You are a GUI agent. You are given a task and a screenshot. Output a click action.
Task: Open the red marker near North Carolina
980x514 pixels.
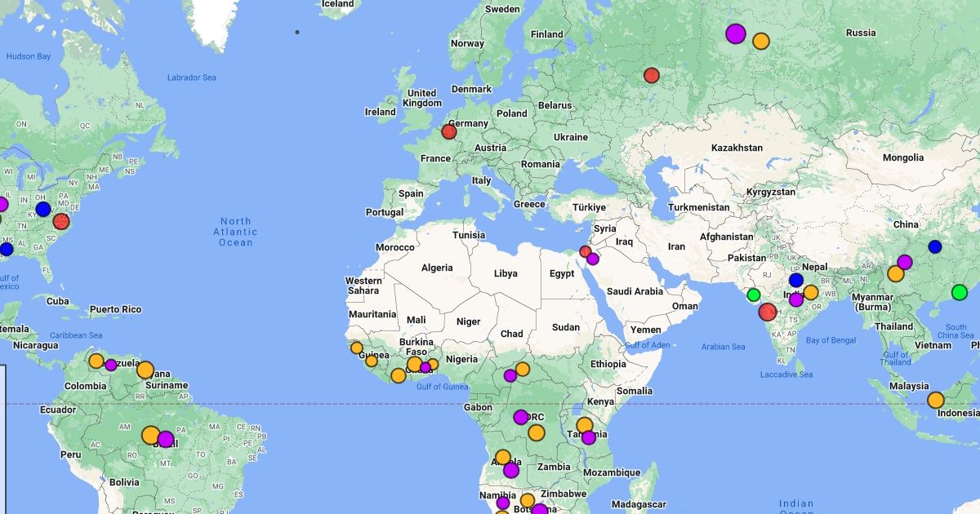61,221
